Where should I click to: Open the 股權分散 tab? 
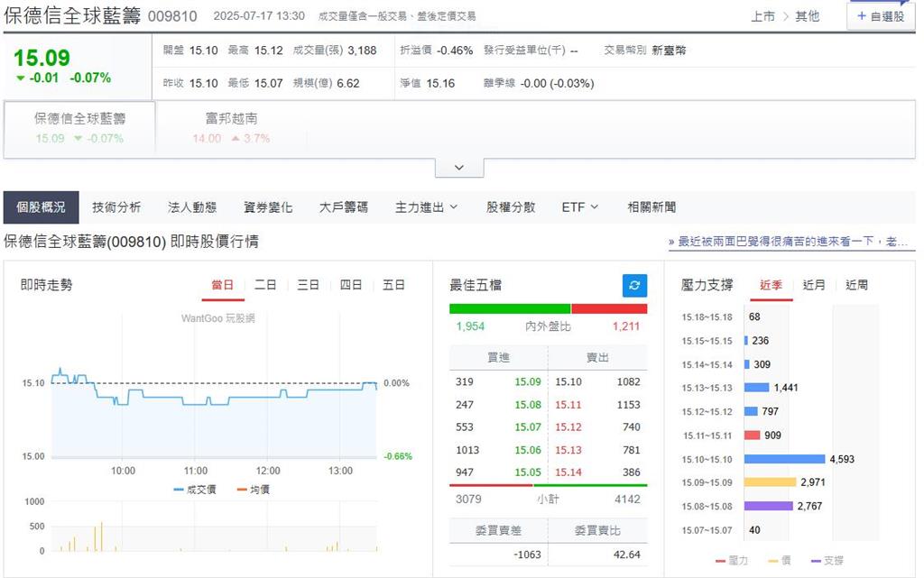(x=511, y=207)
